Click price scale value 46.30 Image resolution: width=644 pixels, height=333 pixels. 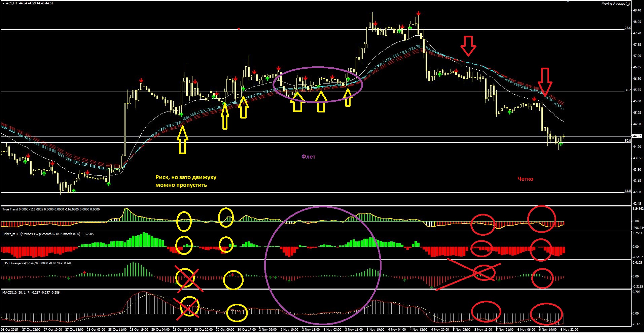click(637, 79)
